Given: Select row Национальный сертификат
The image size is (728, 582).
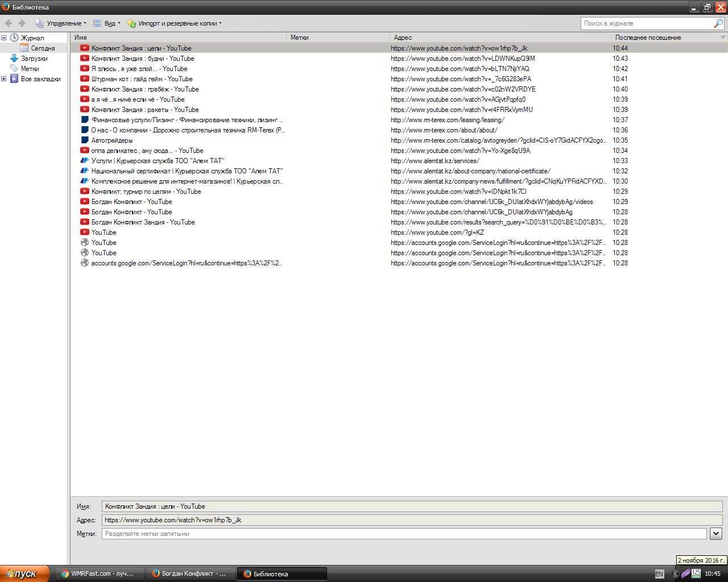Looking at the screenshot, I should click(x=399, y=171).
